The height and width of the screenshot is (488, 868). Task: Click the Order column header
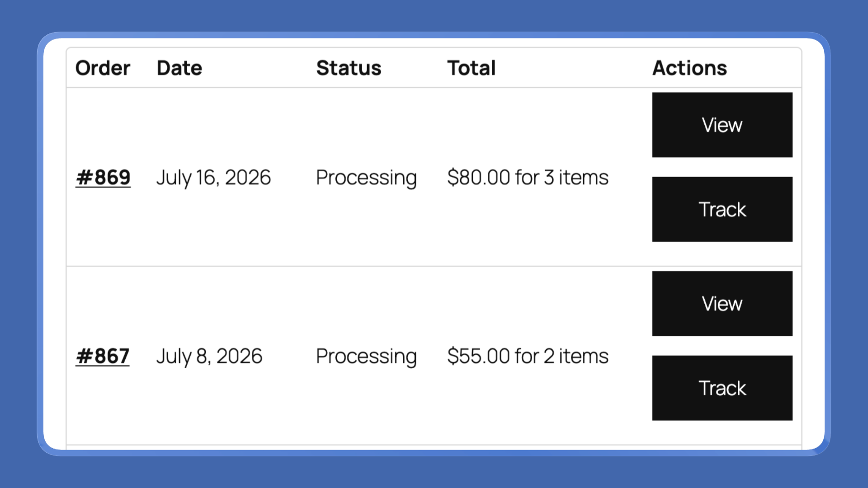pyautogui.click(x=103, y=68)
